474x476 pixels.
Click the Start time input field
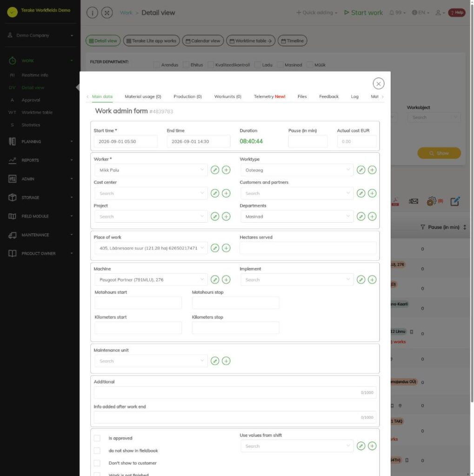(126, 141)
